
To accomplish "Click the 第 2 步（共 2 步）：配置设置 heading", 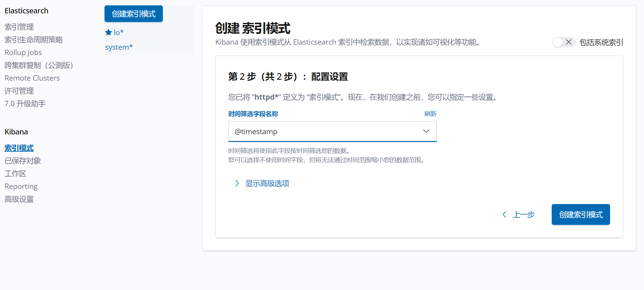I will click(x=288, y=77).
